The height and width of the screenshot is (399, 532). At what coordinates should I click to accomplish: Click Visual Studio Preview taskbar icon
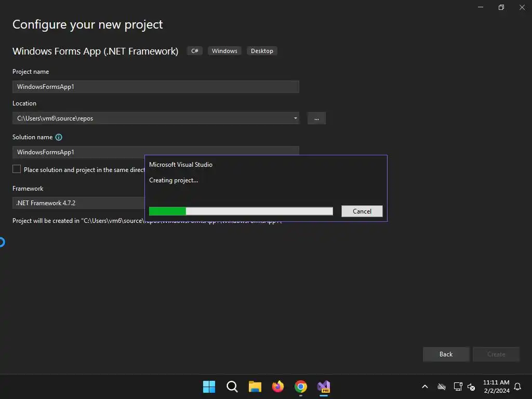[x=324, y=387]
